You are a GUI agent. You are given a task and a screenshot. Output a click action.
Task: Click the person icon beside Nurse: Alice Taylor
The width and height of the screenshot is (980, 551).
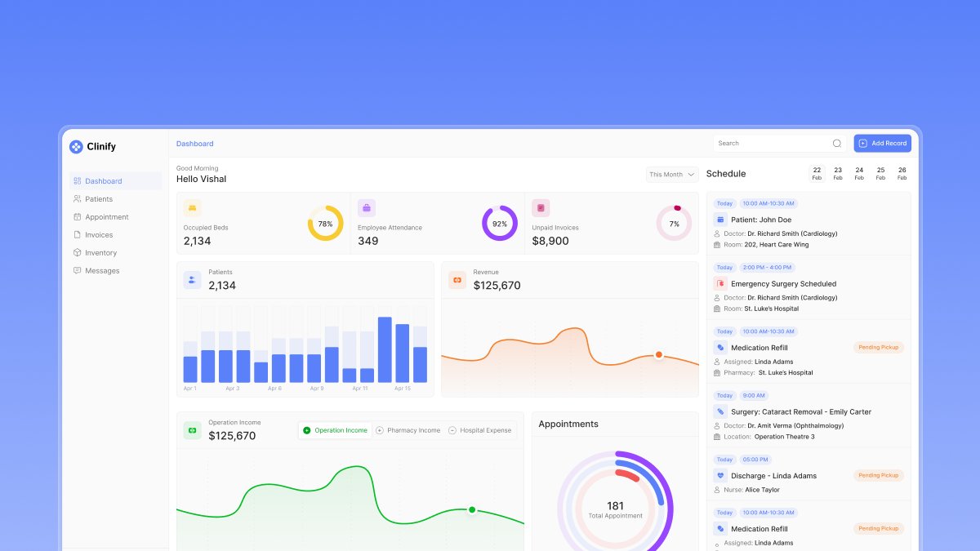[717, 490]
